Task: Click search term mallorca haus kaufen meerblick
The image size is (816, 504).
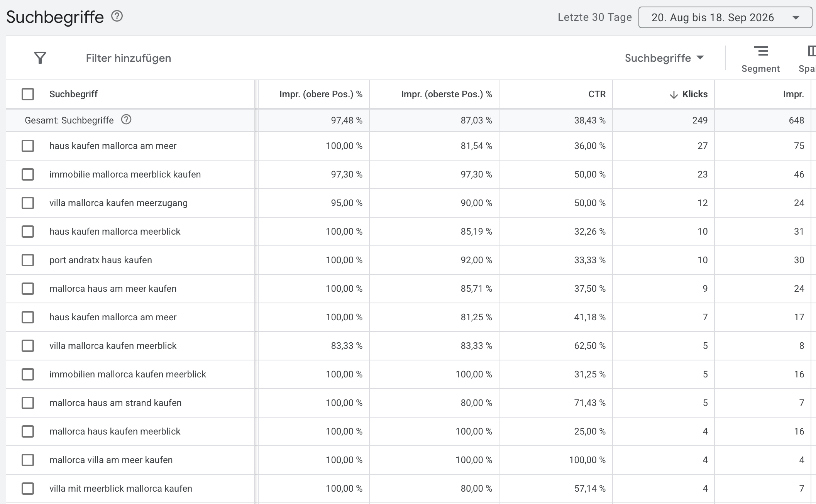Action: pyautogui.click(x=115, y=431)
